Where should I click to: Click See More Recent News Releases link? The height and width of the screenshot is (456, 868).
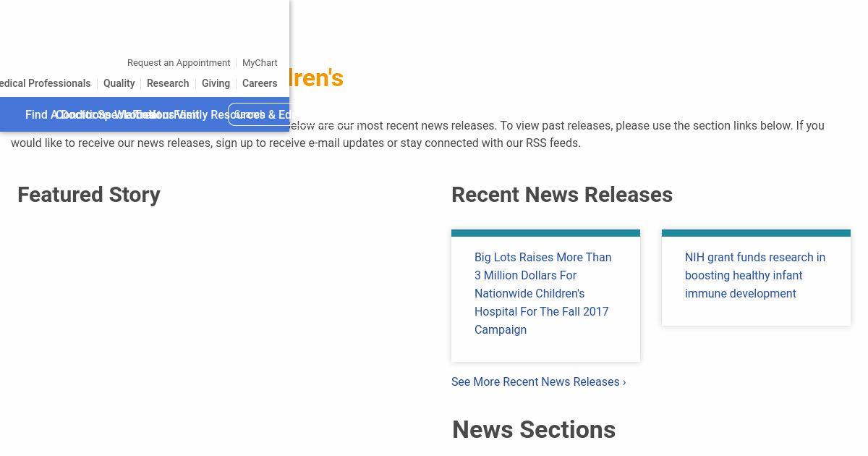point(539,381)
